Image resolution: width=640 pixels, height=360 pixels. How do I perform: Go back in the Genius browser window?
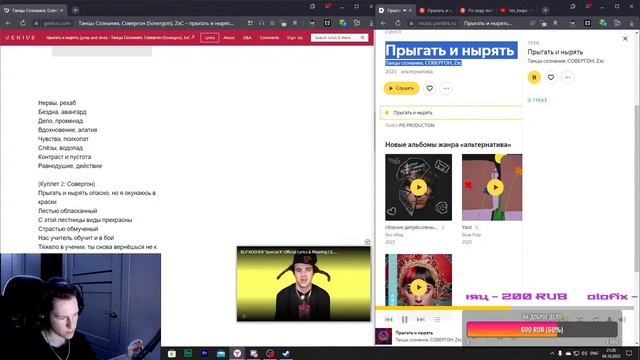tap(8, 23)
